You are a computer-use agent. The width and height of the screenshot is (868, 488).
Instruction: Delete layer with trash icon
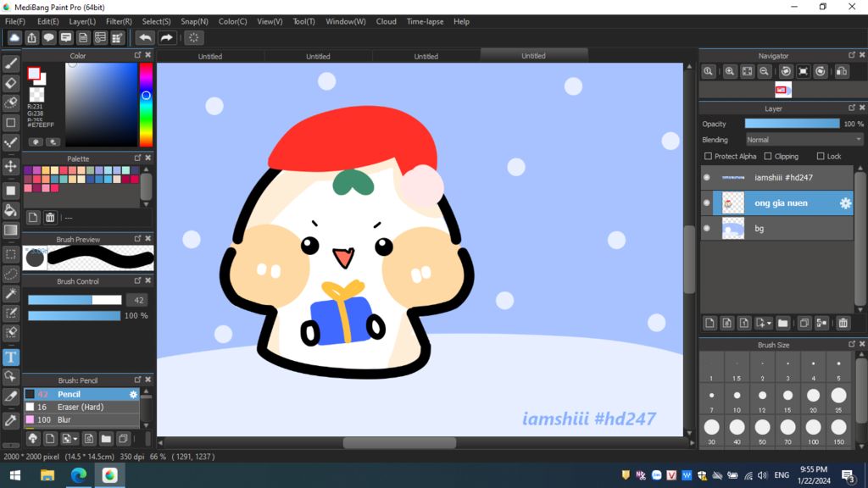click(x=843, y=323)
